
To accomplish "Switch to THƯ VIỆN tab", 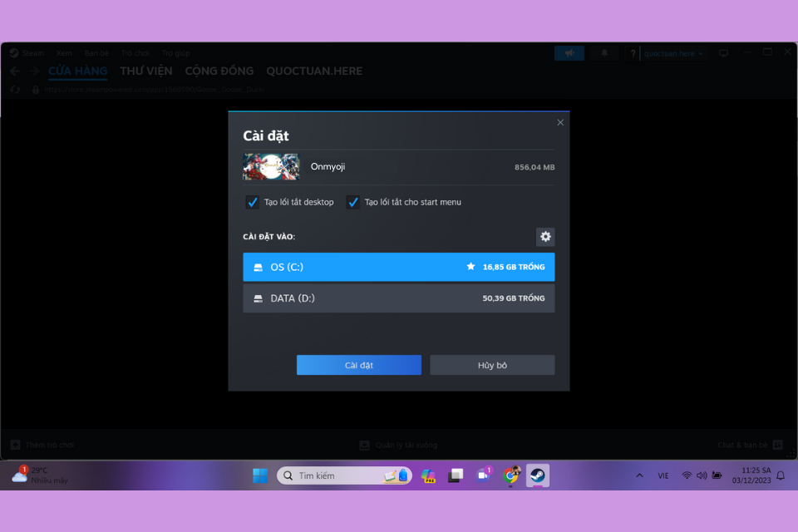I will coord(146,71).
